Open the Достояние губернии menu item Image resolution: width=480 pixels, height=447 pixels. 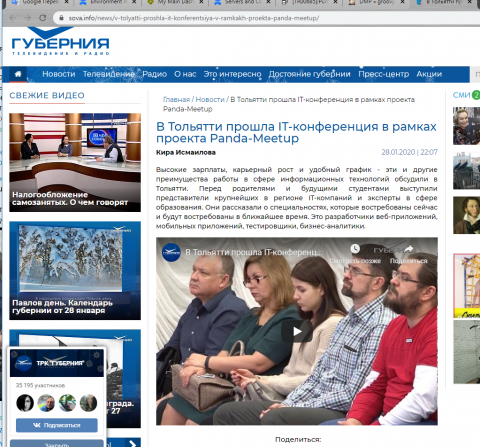click(x=310, y=74)
